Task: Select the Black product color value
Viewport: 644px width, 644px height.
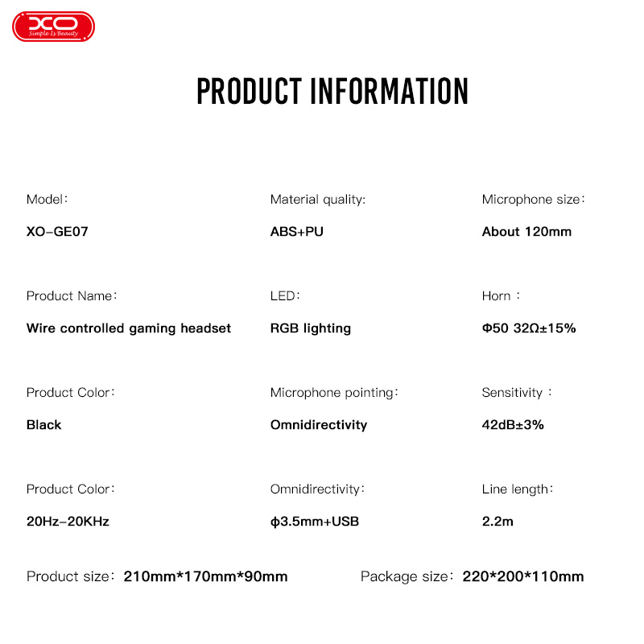Action: point(44,425)
